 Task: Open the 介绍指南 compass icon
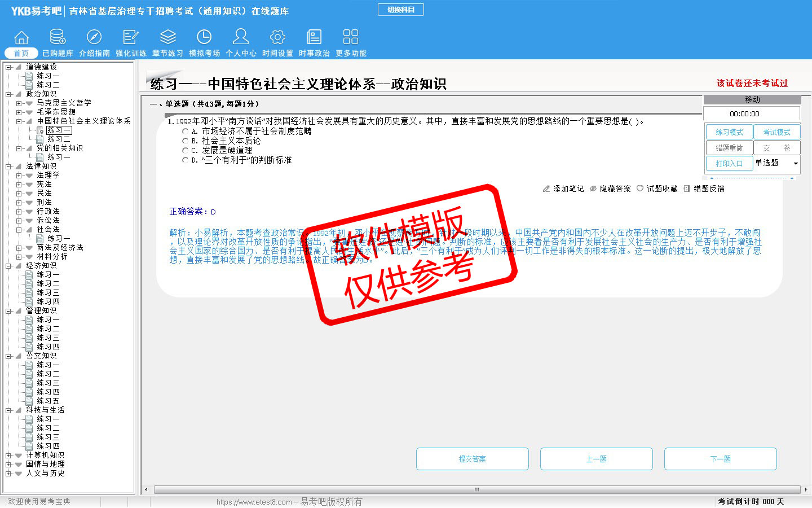(94, 38)
